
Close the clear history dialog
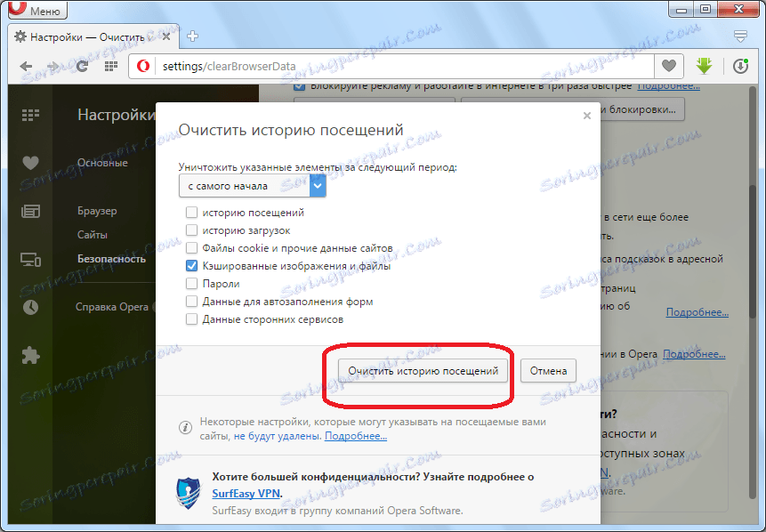click(x=586, y=116)
